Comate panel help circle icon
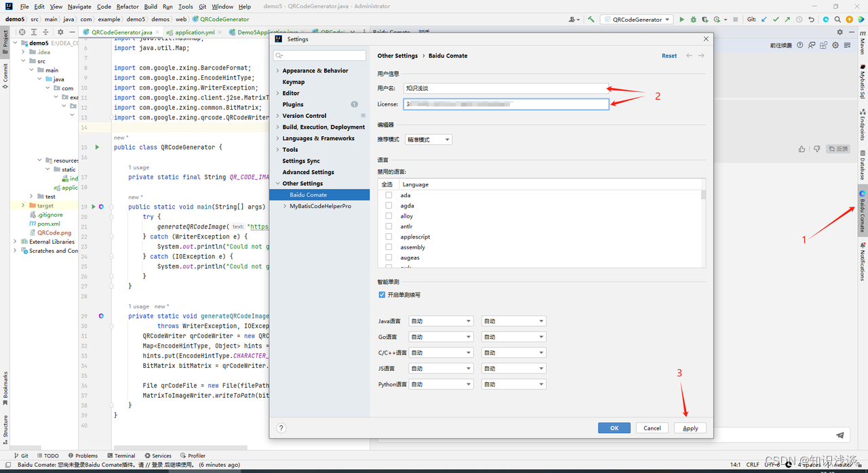Viewport: 868px width, 473px height. (800, 45)
